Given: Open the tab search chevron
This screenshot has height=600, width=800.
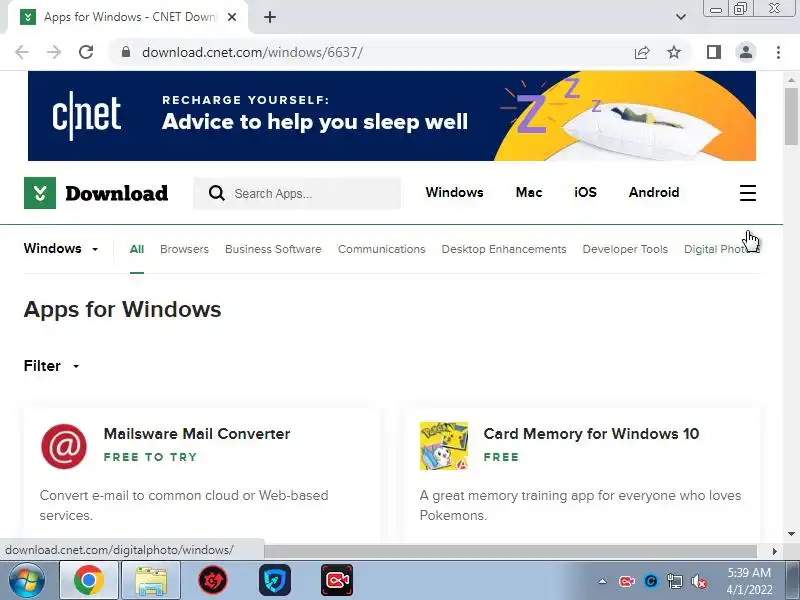Looking at the screenshot, I should tap(681, 17).
